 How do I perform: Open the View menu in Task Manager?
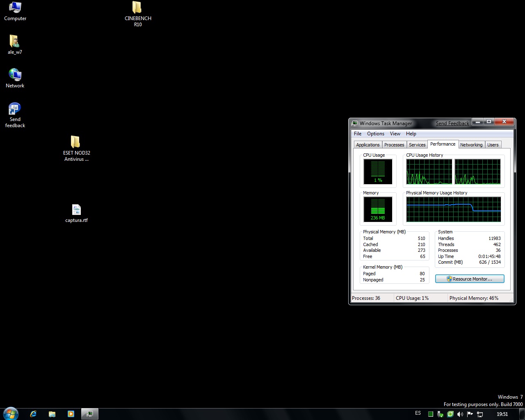[395, 134]
